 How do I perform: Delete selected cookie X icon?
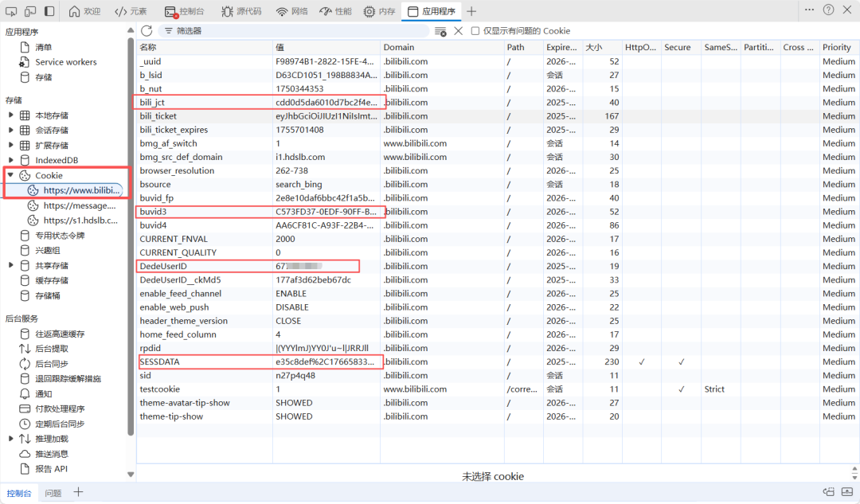pos(459,31)
